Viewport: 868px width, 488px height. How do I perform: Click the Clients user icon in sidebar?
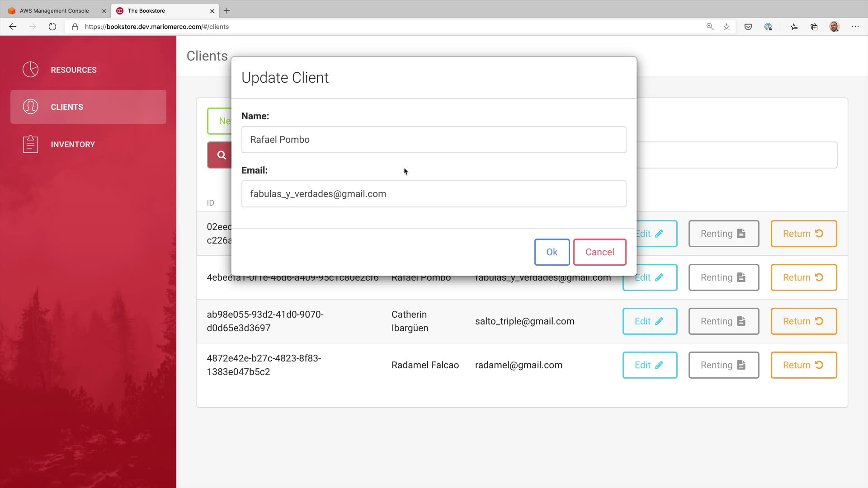pyautogui.click(x=30, y=107)
